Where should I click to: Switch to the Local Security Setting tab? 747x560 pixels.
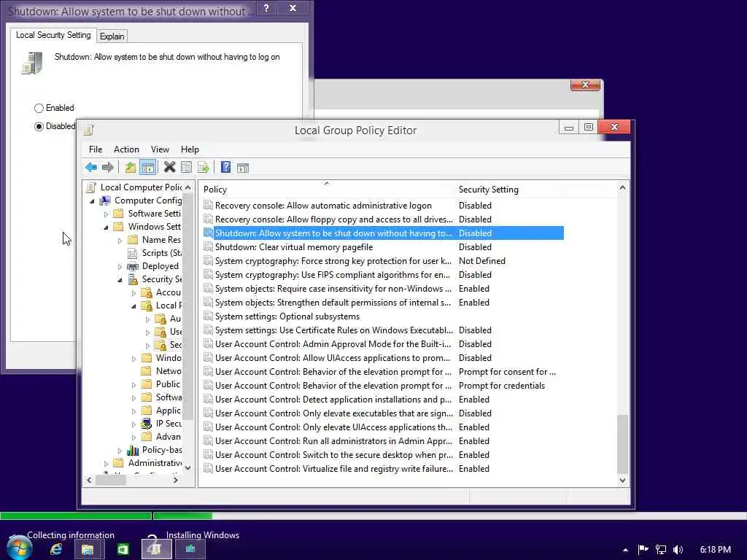[53, 35]
